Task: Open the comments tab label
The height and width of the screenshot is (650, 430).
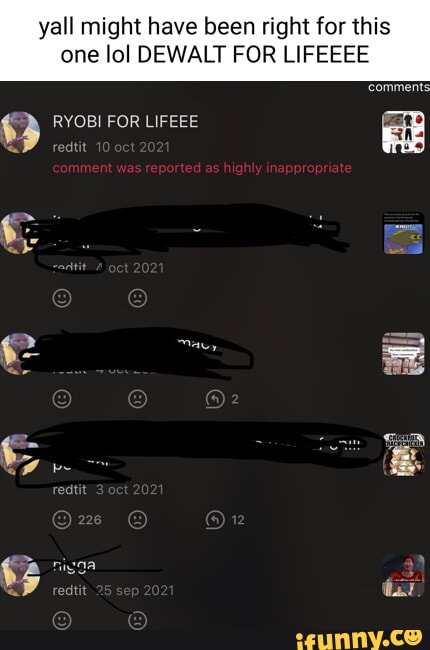Action: coord(398,87)
